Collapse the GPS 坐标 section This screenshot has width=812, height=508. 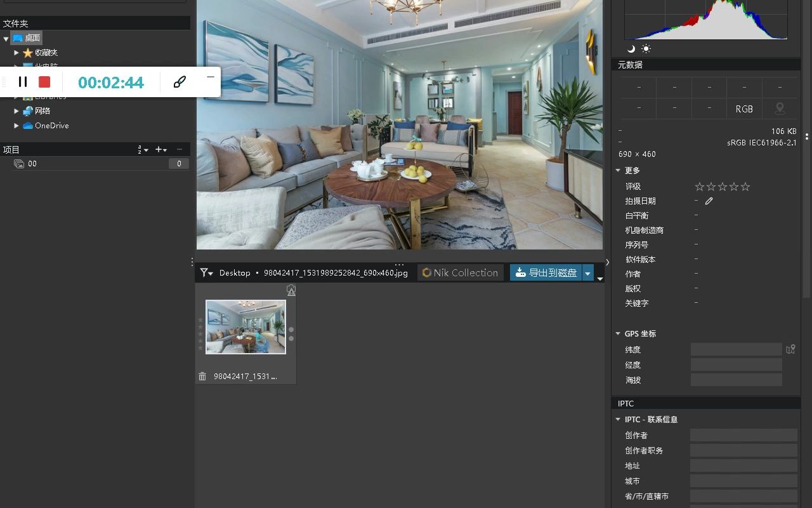[x=618, y=333]
